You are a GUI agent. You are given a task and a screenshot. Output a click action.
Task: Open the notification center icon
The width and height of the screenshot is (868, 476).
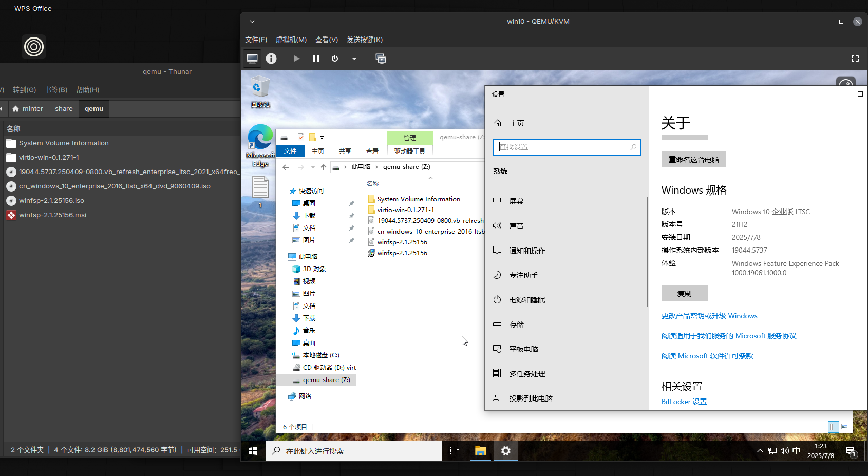coord(851,451)
